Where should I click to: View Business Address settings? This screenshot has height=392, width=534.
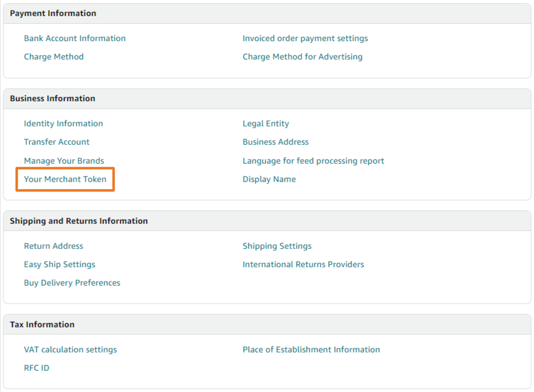(276, 141)
